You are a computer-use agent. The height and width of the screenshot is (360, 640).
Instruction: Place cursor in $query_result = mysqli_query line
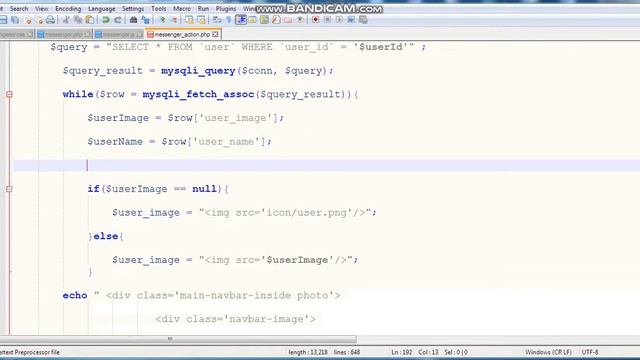coord(198,71)
